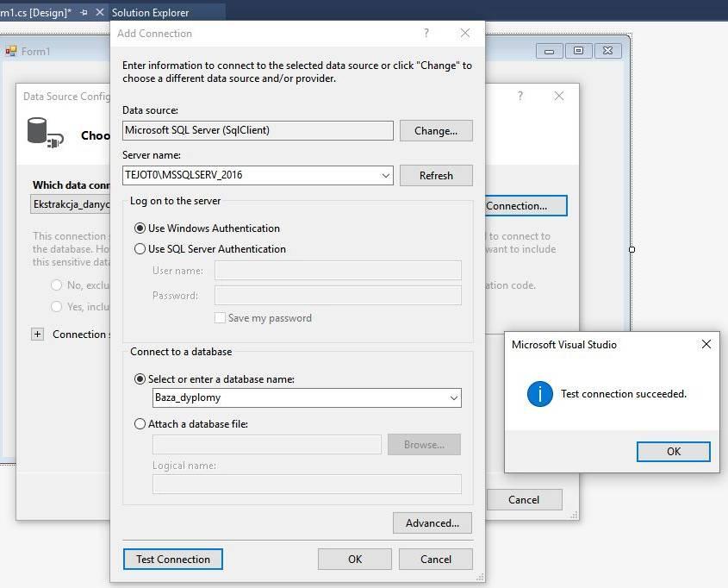Screen dimensions: 728x588
Task: Click Cancel in the Data Source wizard
Action: pos(524,500)
